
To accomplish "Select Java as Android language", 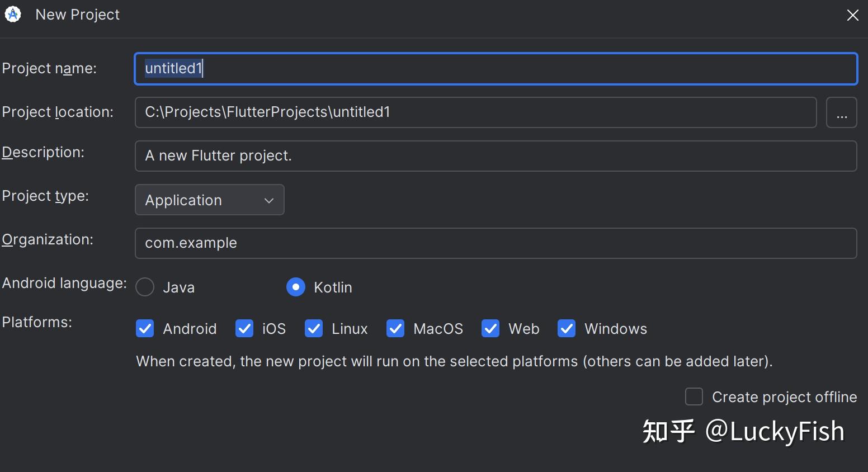I will click(x=145, y=287).
